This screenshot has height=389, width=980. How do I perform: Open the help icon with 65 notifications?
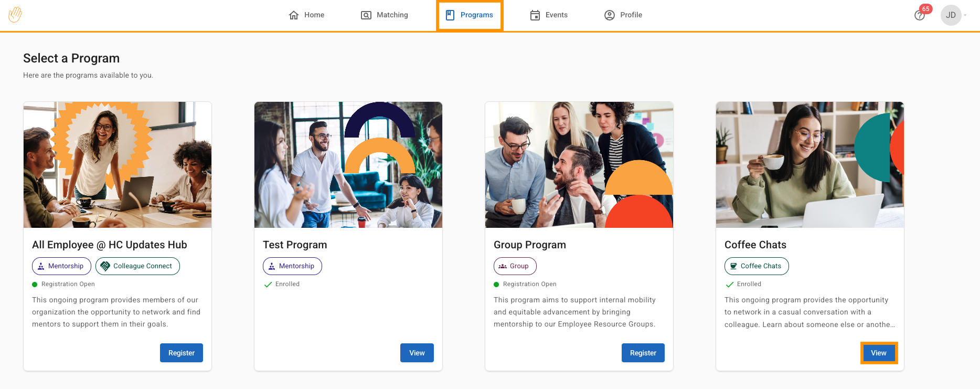point(919,16)
